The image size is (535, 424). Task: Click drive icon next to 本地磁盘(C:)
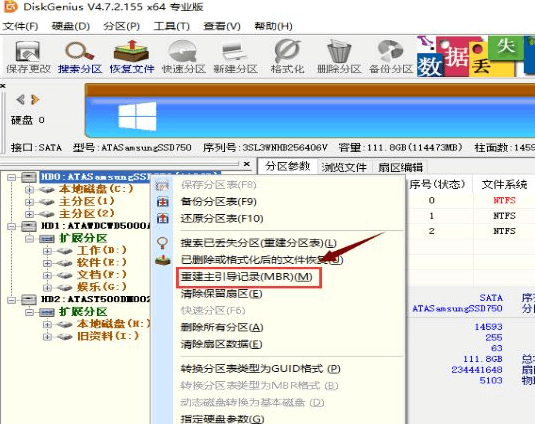click(47, 190)
